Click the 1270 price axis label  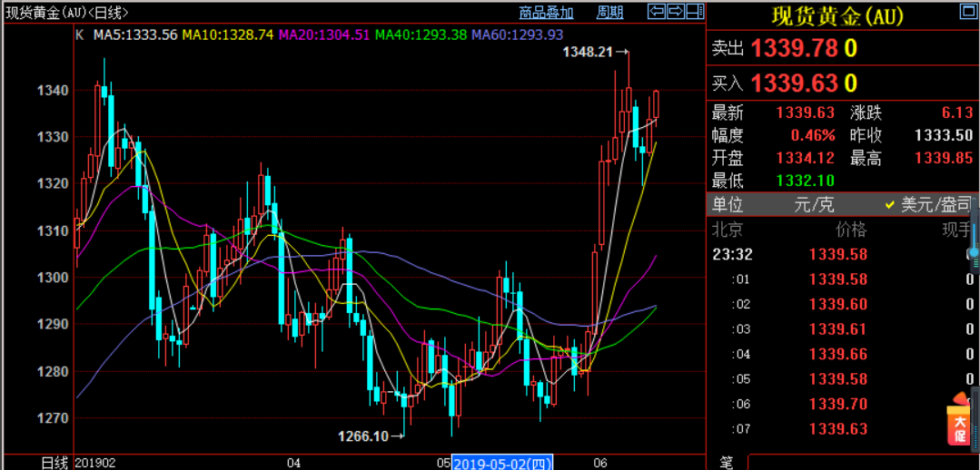(x=51, y=418)
